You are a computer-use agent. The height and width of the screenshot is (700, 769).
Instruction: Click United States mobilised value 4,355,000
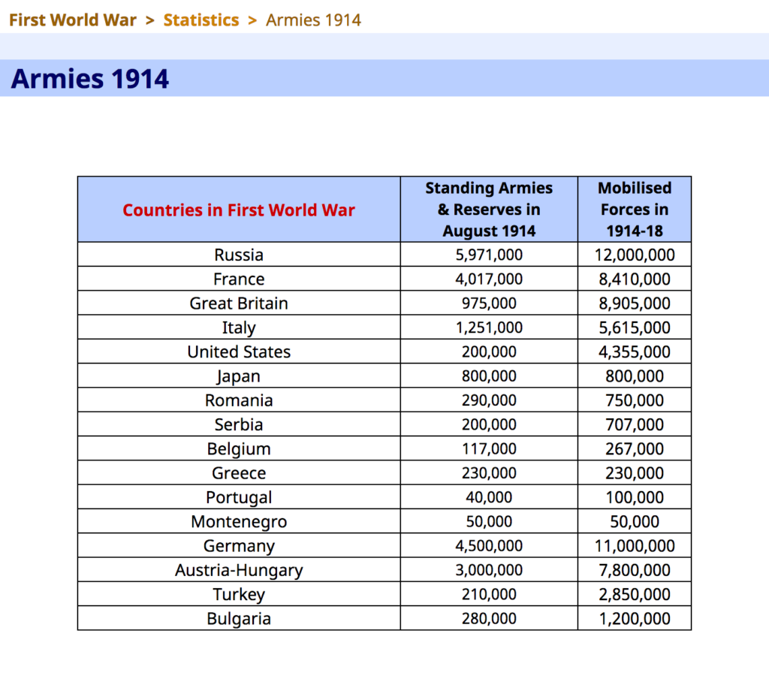(635, 352)
